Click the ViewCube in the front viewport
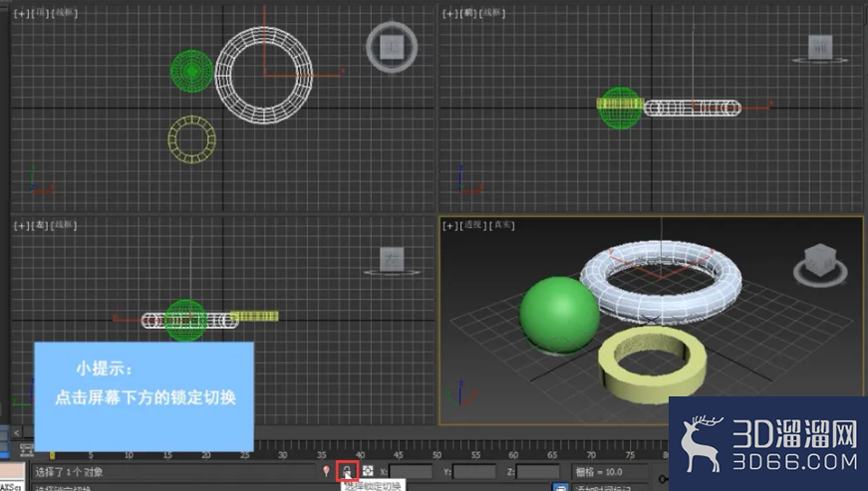The image size is (868, 491). pos(820,47)
